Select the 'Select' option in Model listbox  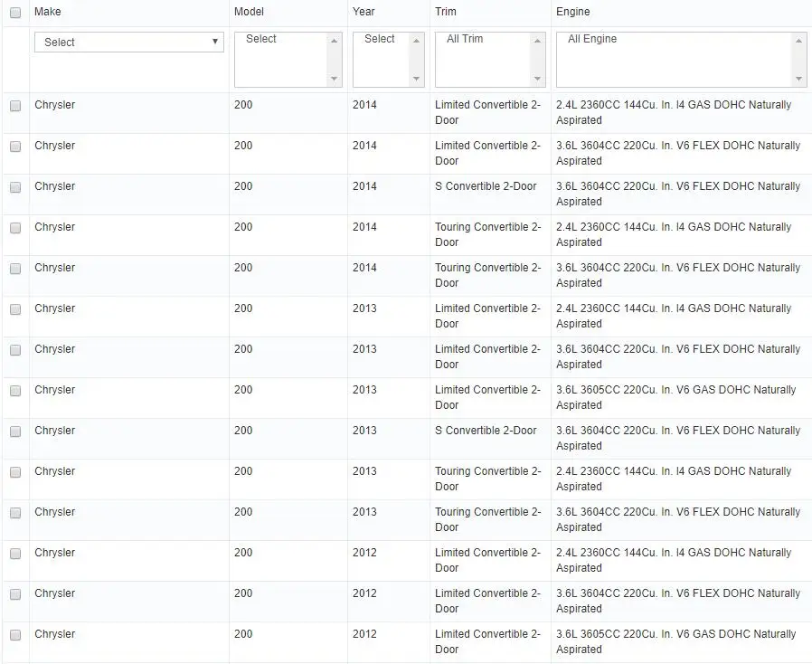[x=261, y=39]
